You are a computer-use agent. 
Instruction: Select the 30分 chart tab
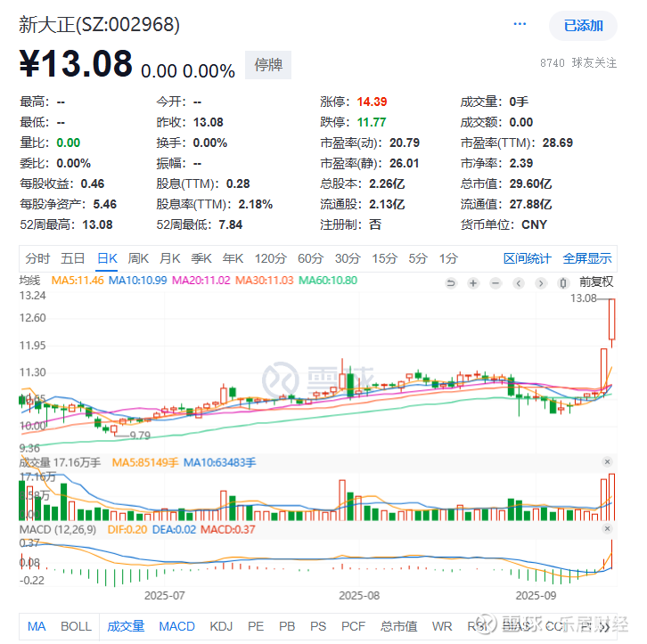348,258
